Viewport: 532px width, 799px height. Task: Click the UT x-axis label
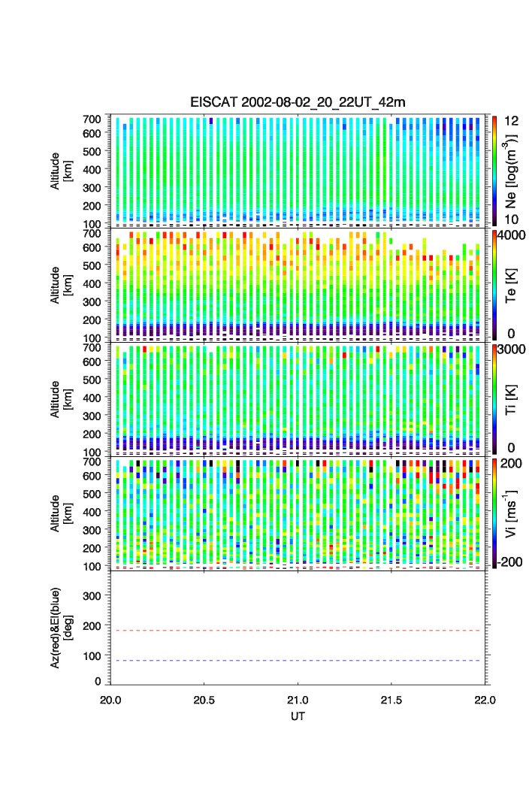[298, 716]
